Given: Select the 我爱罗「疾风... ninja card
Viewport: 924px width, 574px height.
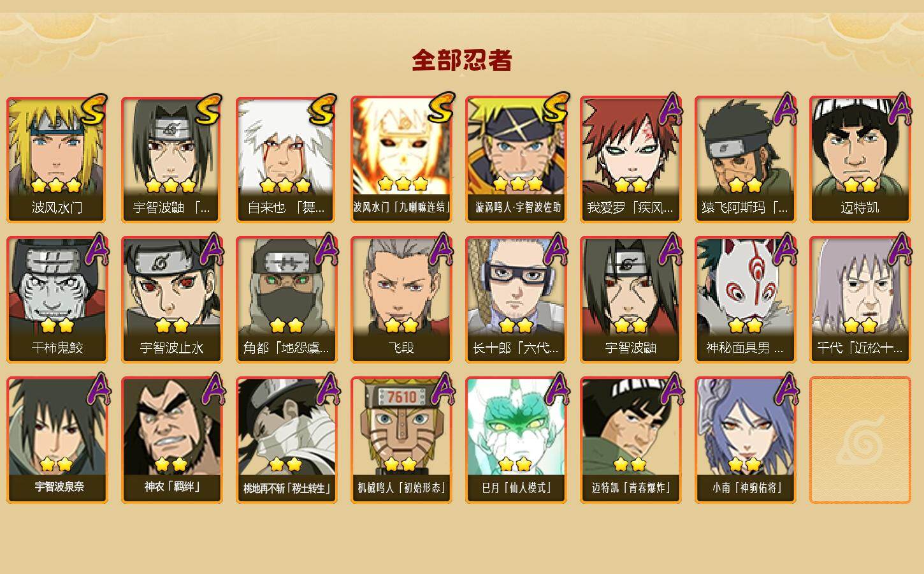Looking at the screenshot, I should click(631, 159).
